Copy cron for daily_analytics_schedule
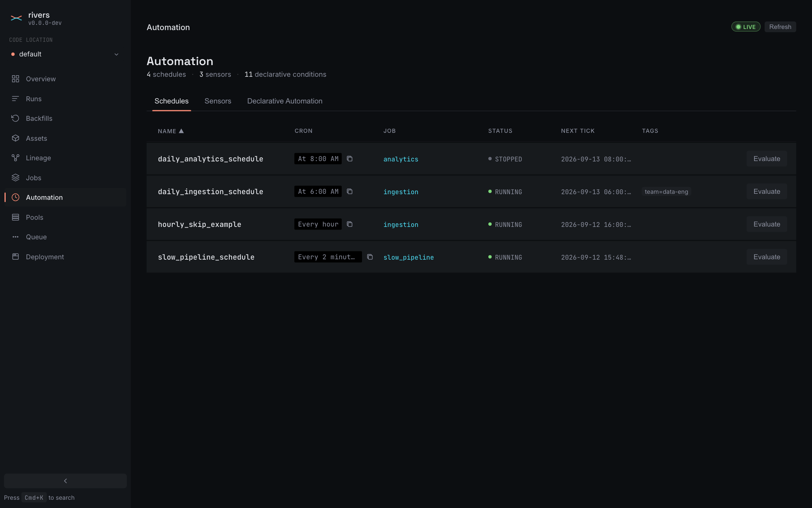The height and width of the screenshot is (508, 812). coord(350,159)
